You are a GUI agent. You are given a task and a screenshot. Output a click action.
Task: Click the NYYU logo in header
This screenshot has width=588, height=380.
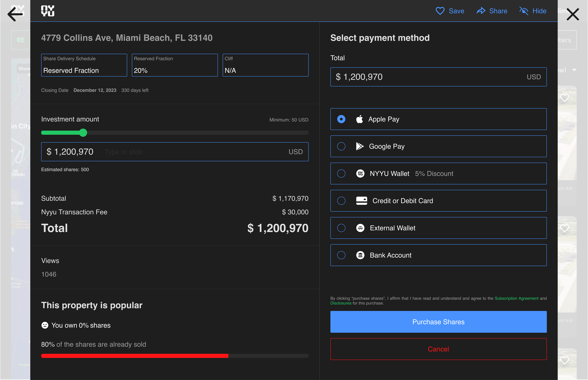click(x=48, y=11)
